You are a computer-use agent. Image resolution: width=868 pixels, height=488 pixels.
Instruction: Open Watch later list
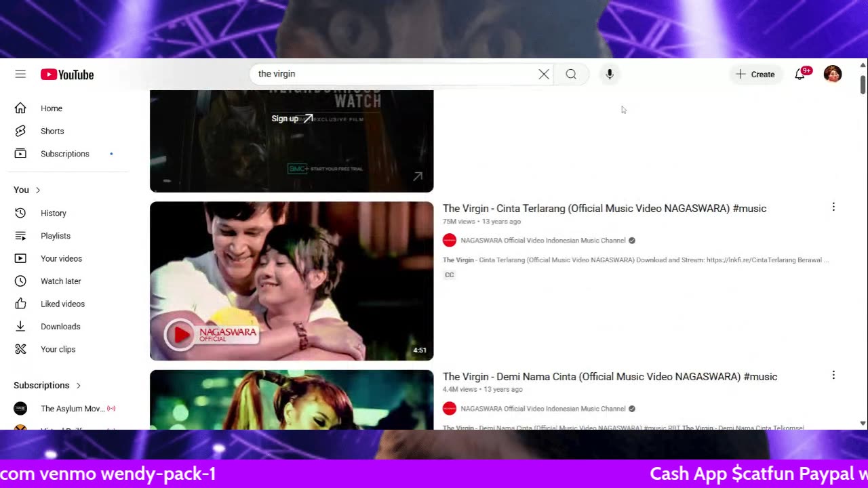pos(60,281)
